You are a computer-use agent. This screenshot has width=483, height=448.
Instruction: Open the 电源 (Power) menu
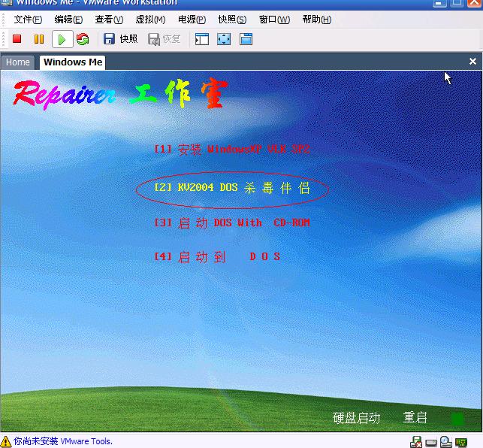click(x=192, y=20)
